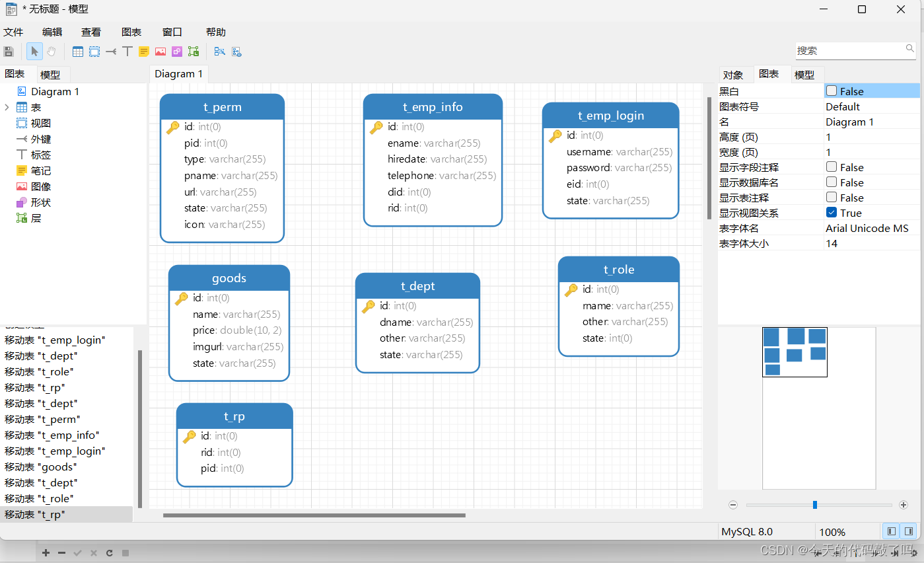
Task: Click the 笔记 note icon in tree
Action: pos(22,171)
